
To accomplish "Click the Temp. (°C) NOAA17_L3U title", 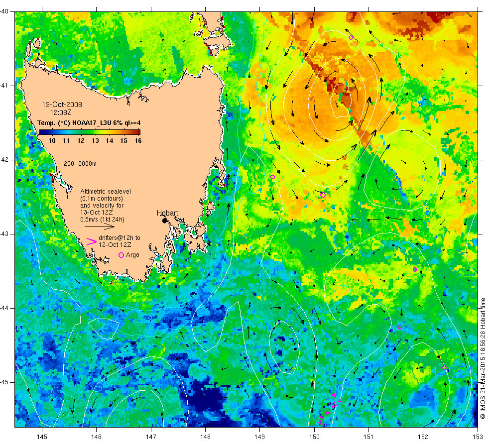I will [89, 123].
